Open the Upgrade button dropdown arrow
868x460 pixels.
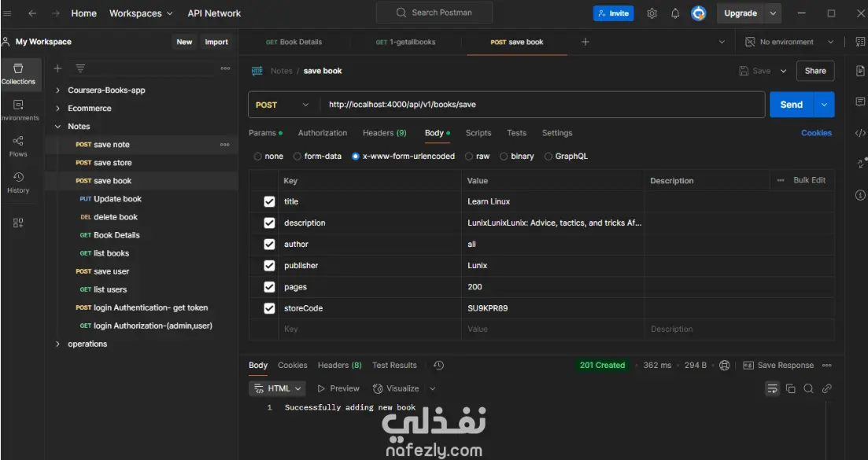coord(773,13)
